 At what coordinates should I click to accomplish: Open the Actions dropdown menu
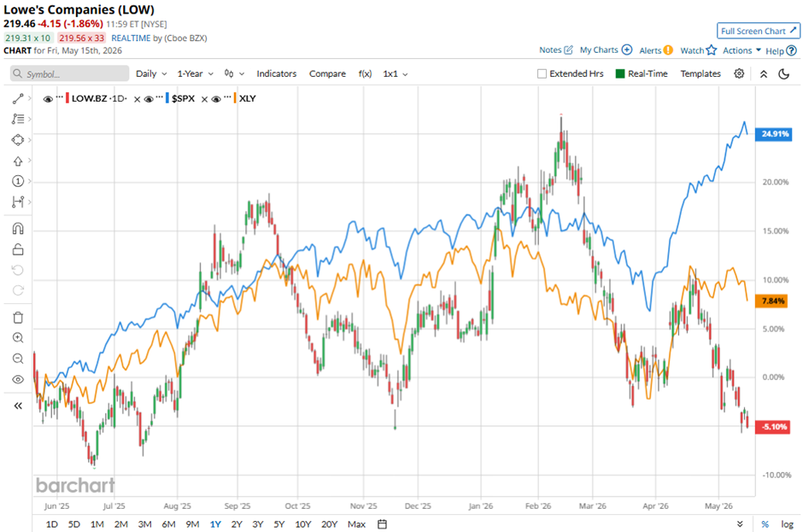(741, 50)
